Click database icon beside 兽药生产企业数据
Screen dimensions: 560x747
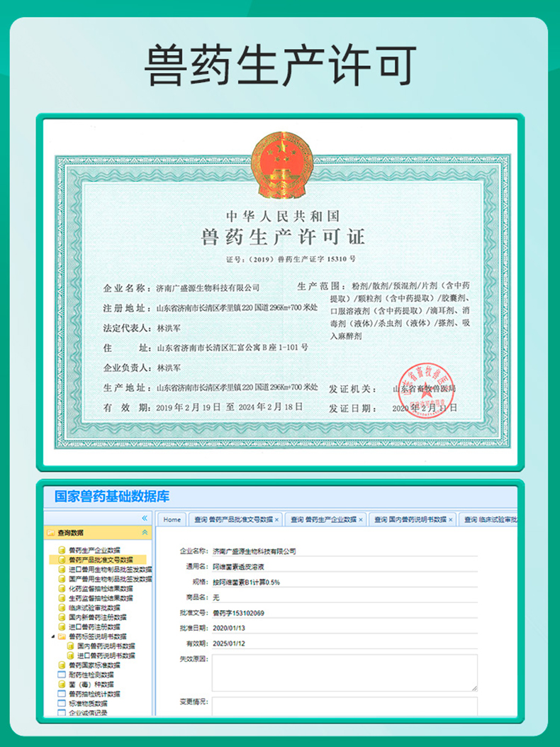pos(62,550)
